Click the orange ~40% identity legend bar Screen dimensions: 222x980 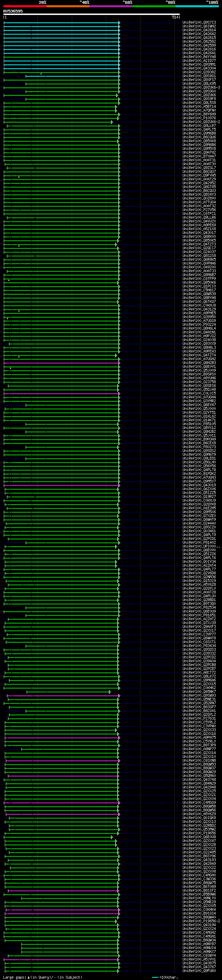tap(68, 6)
